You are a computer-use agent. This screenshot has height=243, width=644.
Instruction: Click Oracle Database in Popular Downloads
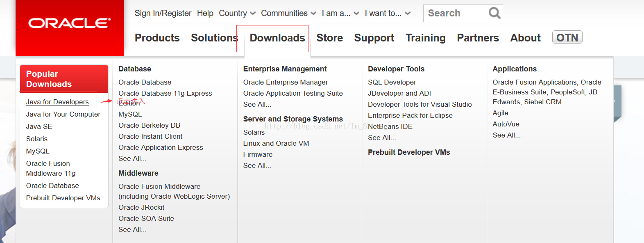pyautogui.click(x=52, y=186)
